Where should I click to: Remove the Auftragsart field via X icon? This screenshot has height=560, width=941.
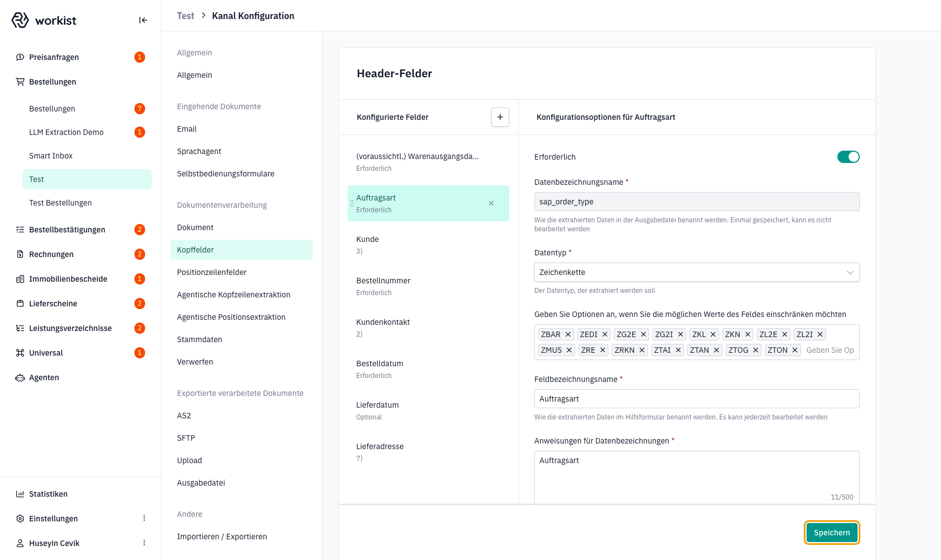coord(491,203)
